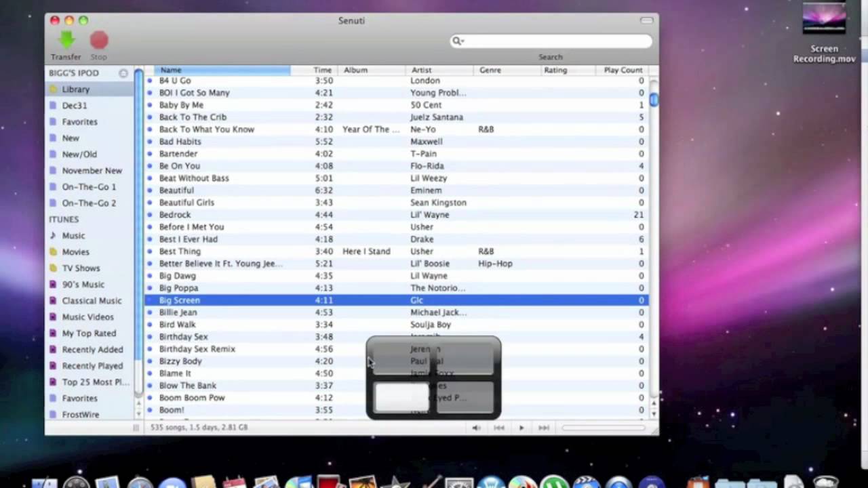Play the selected song
Viewport: 868px width, 488px height.
coord(521,428)
